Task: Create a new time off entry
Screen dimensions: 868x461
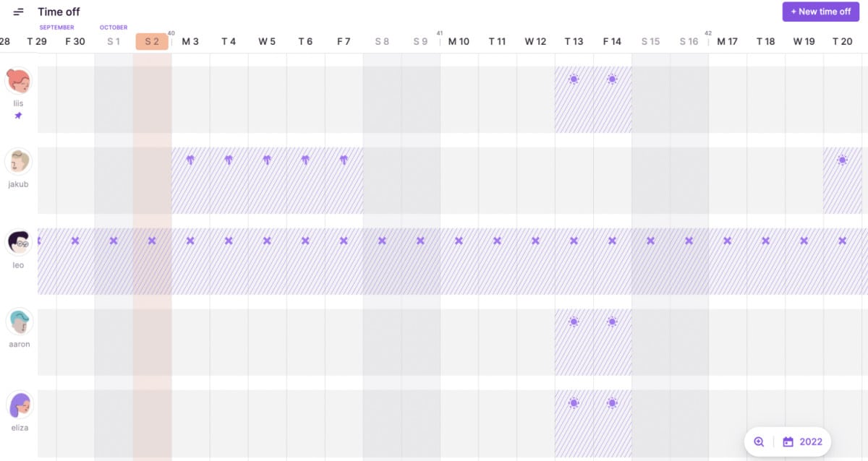Action: click(x=820, y=12)
